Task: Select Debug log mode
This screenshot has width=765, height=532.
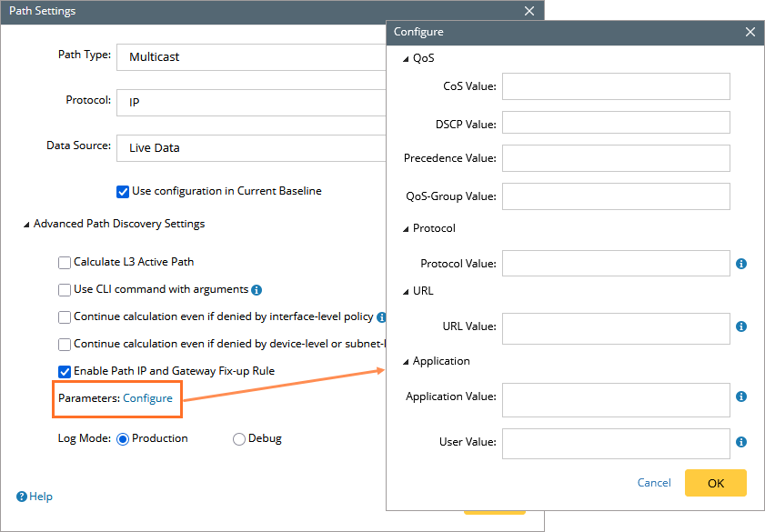Action: click(x=239, y=439)
